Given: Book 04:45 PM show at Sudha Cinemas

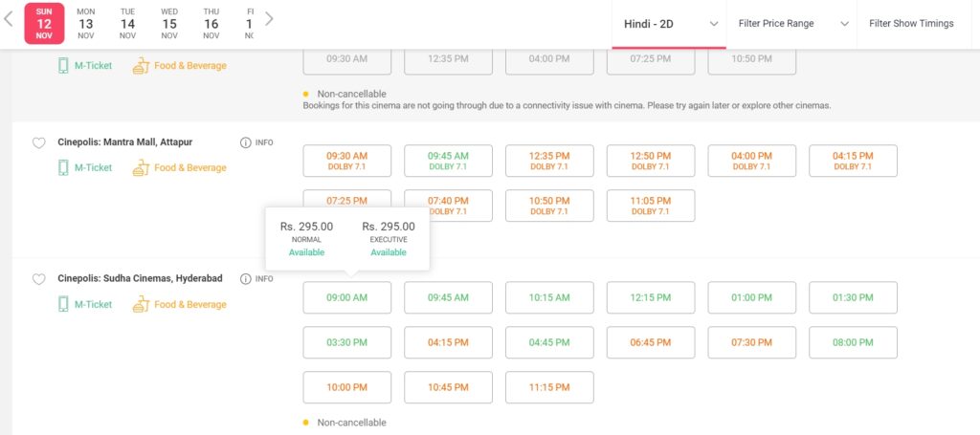Looking at the screenshot, I should (549, 342).
